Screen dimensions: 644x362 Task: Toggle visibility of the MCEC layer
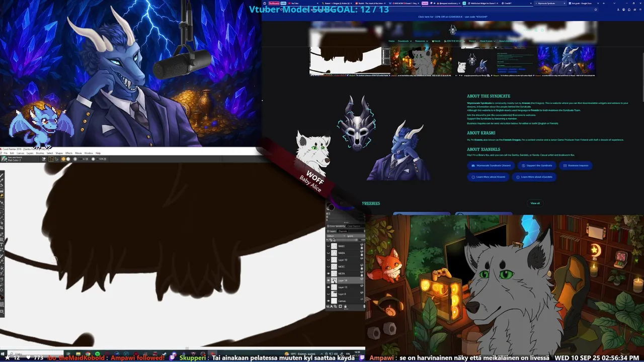(x=328, y=266)
